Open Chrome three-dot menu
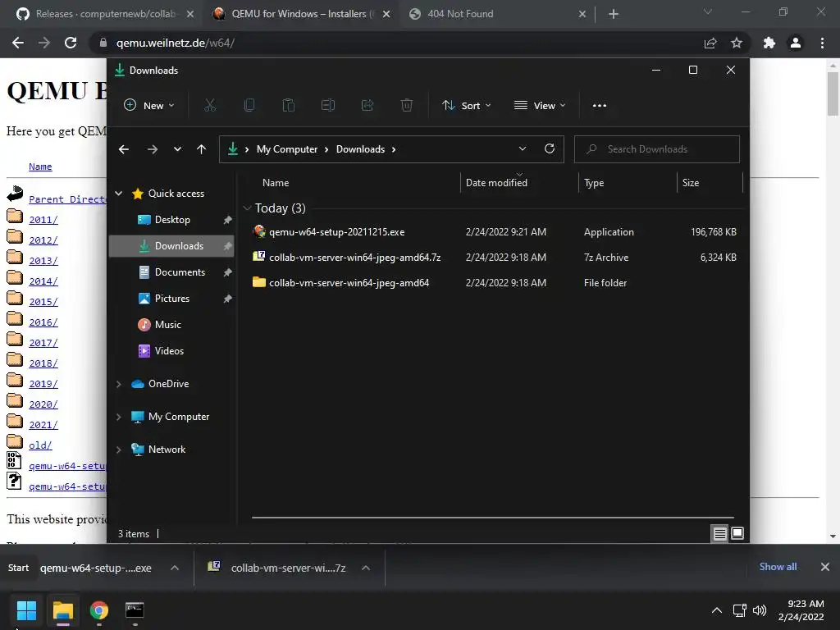840x630 pixels. click(822, 43)
